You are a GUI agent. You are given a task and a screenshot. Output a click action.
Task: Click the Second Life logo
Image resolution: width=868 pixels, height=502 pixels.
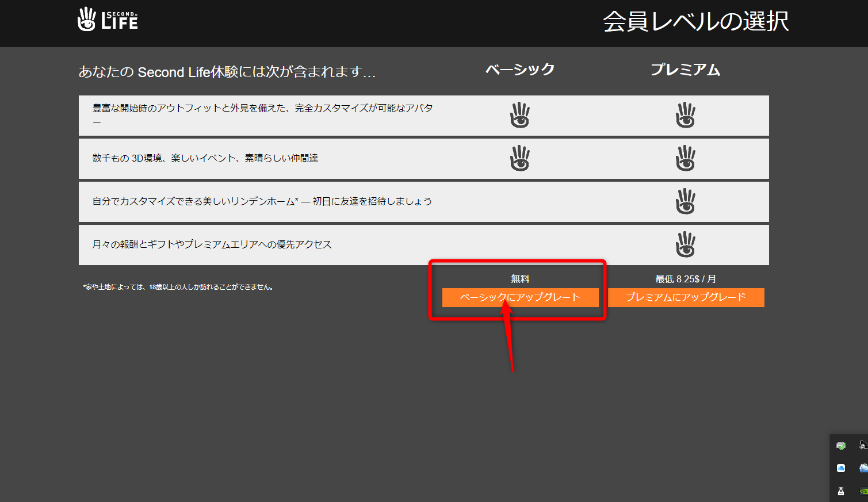[x=108, y=20]
